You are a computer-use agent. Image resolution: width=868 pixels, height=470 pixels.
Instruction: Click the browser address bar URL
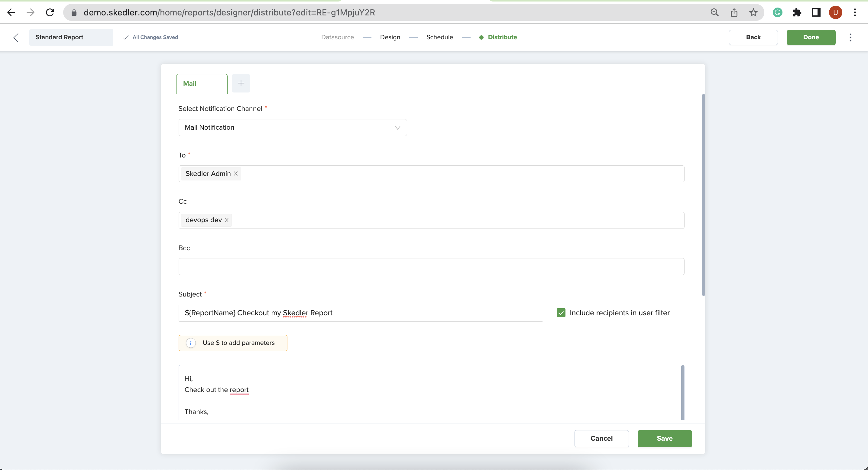pos(229,12)
